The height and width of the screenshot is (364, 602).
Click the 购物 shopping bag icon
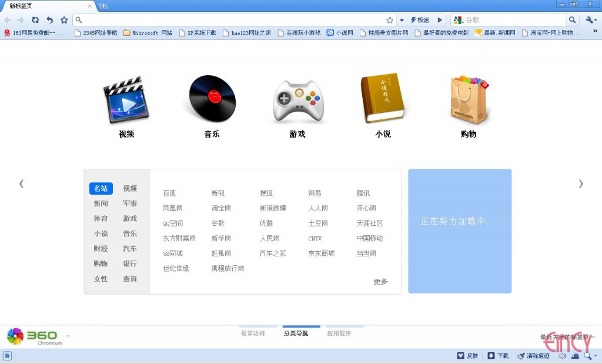click(469, 99)
